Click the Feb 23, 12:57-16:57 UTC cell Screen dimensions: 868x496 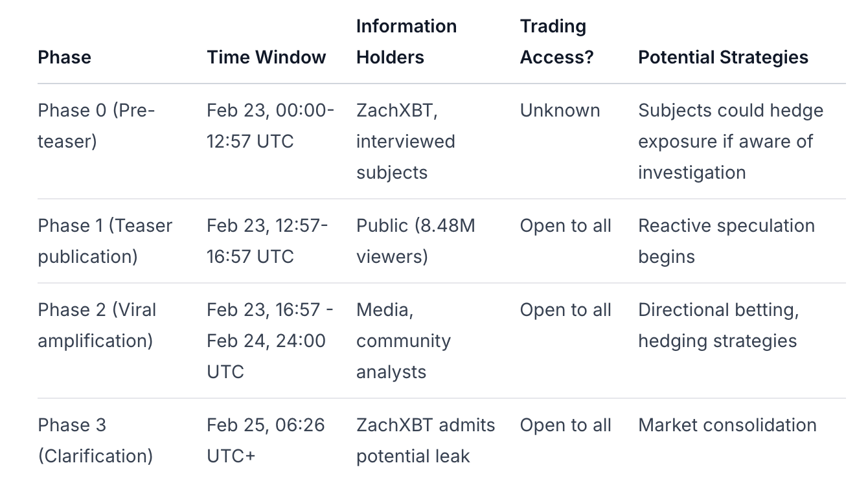click(267, 241)
